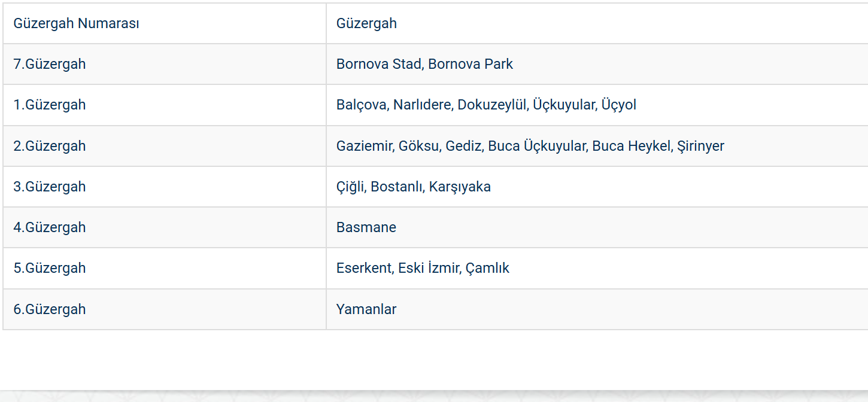Select the '3.Güzergah' row label
Screen dimensions: 868x402
coord(50,187)
